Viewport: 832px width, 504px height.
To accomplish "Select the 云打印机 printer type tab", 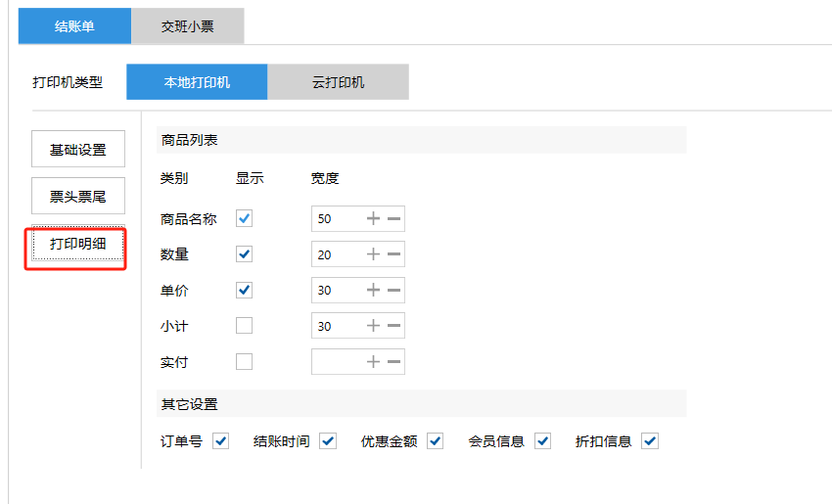I will point(338,82).
